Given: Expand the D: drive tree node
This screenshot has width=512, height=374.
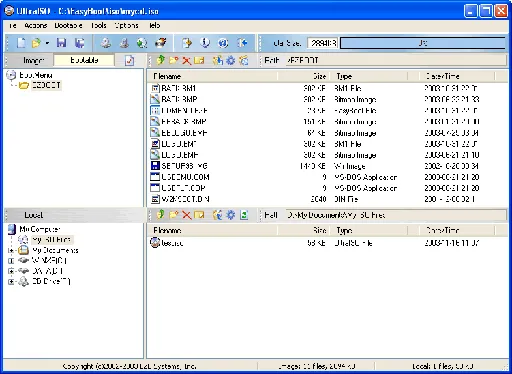Looking at the screenshot, I should [x=11, y=271].
